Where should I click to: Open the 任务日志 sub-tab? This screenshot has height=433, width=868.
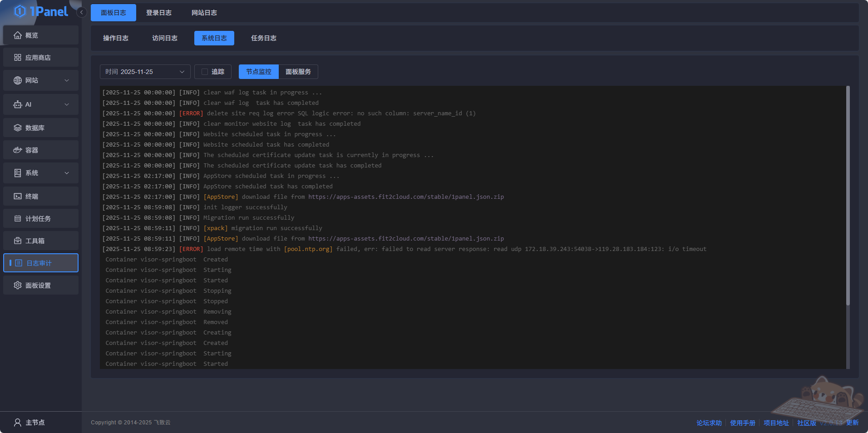click(263, 38)
